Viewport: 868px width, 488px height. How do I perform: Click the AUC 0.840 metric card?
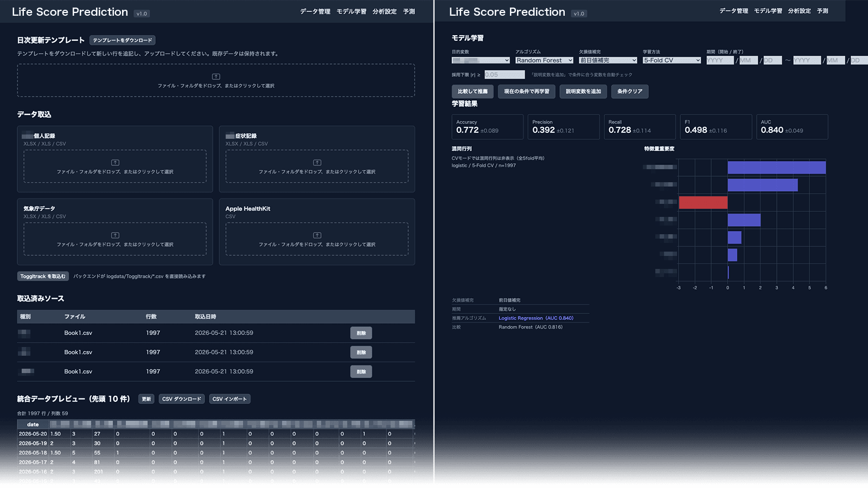tap(792, 127)
